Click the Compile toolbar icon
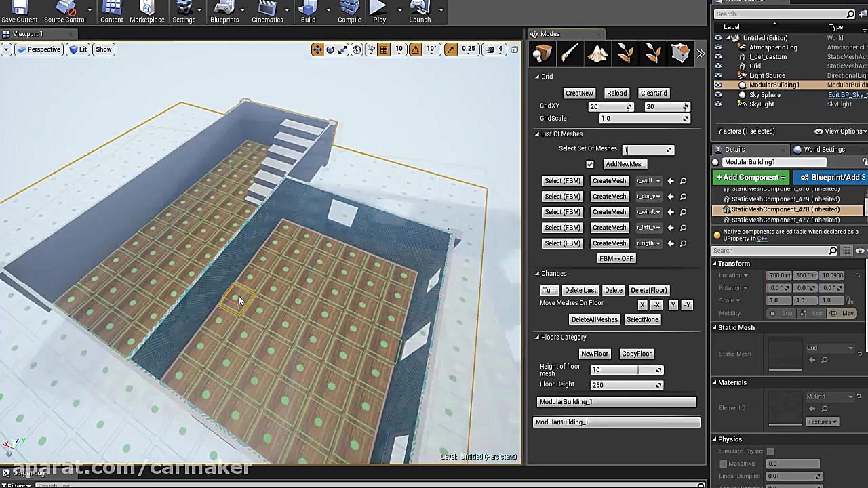This screenshot has height=488, width=868. 349,12
